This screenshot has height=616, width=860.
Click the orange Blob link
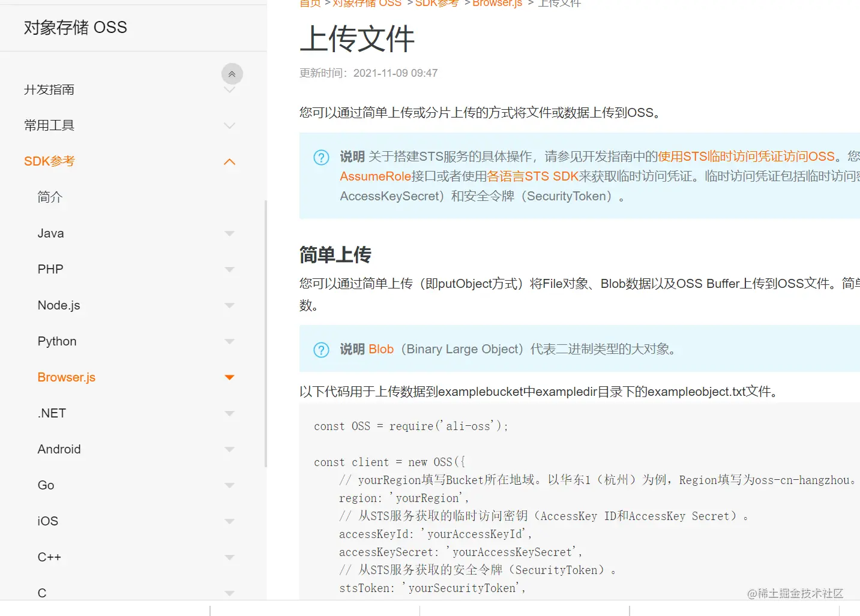pos(381,349)
